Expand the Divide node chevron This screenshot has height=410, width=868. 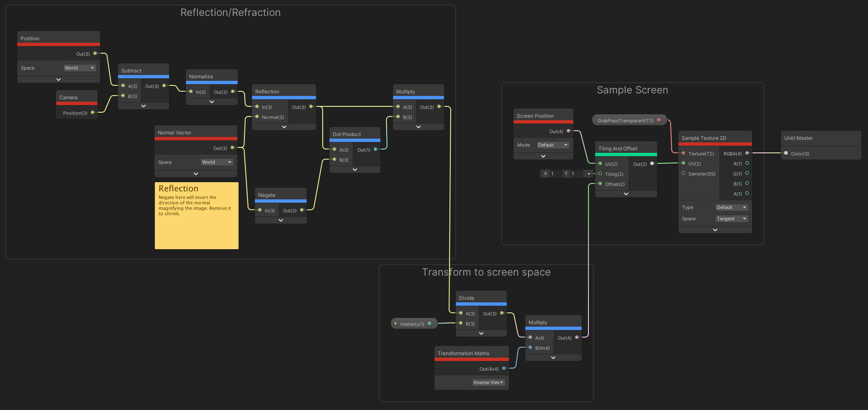(x=481, y=333)
